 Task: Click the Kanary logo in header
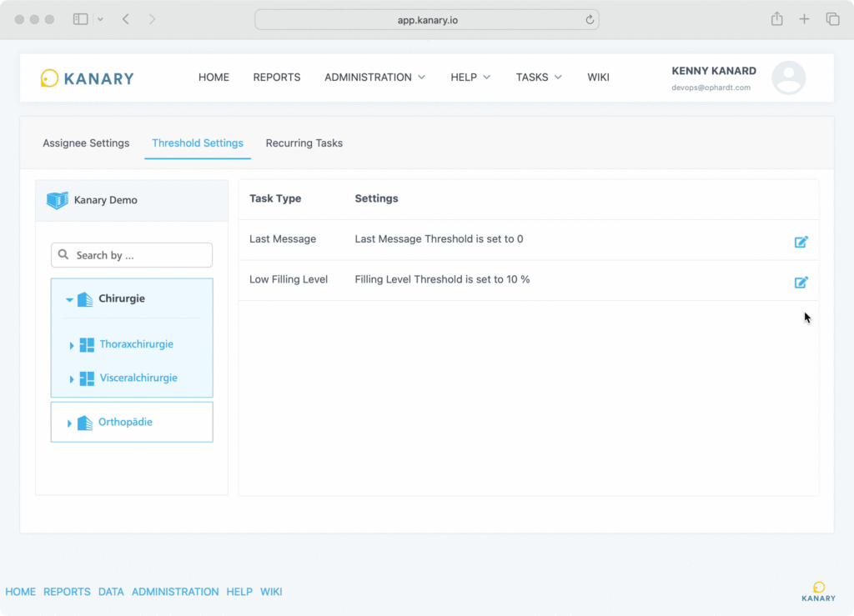[87, 78]
